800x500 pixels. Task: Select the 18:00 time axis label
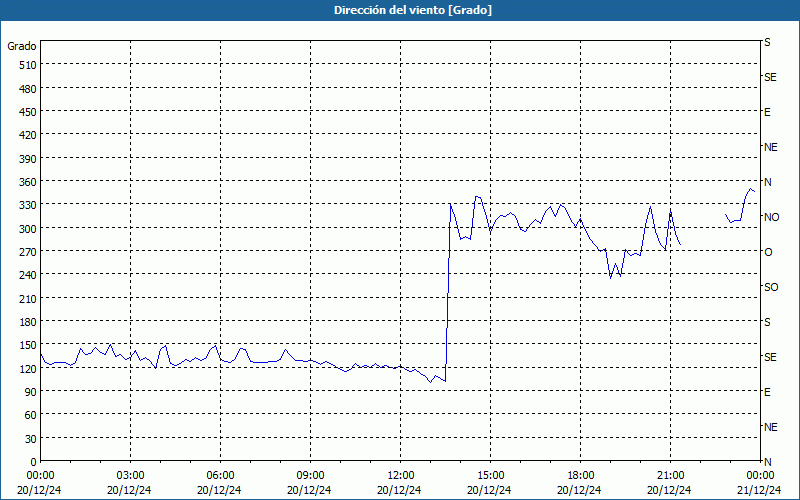pos(580,476)
